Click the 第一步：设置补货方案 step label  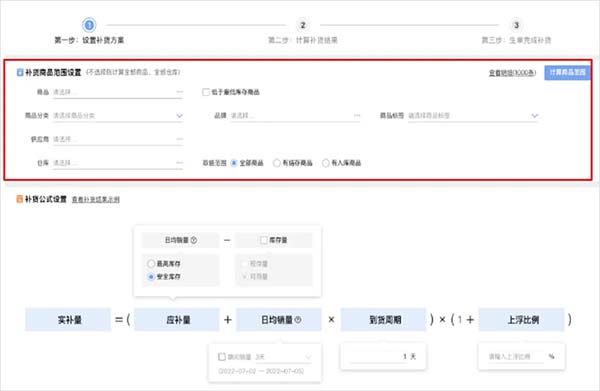[x=89, y=40]
